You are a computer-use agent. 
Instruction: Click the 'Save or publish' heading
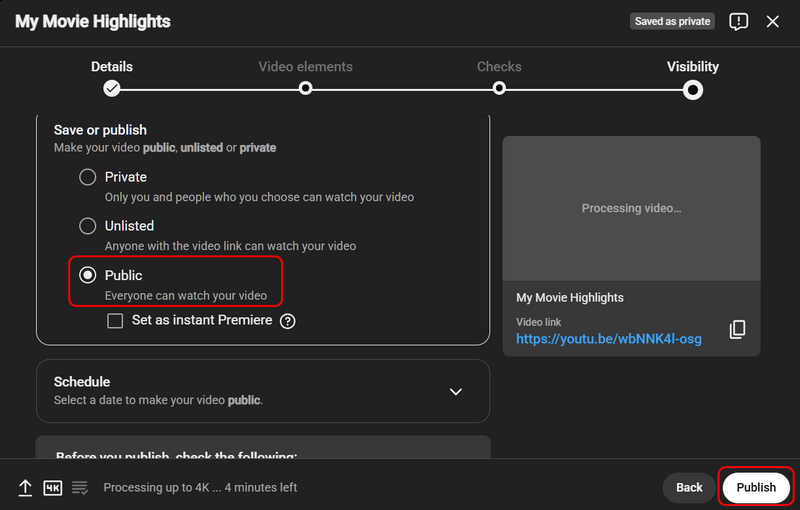pyautogui.click(x=100, y=130)
